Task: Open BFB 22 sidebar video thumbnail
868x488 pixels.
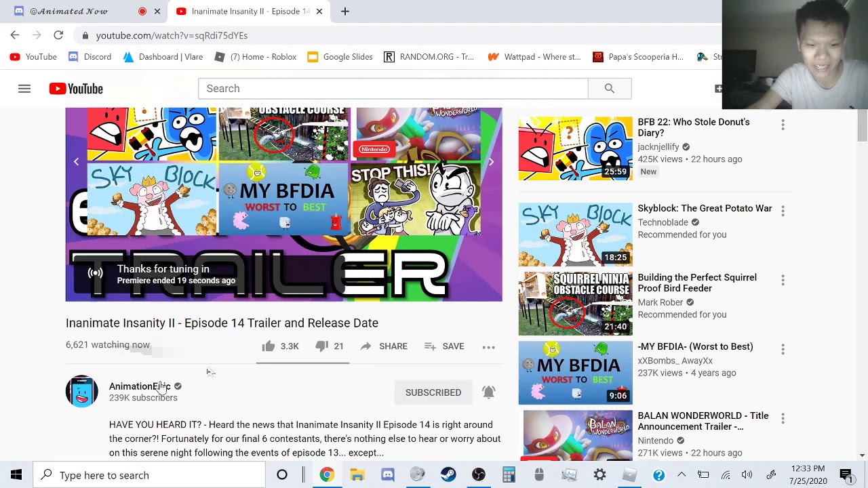Action: [576, 148]
